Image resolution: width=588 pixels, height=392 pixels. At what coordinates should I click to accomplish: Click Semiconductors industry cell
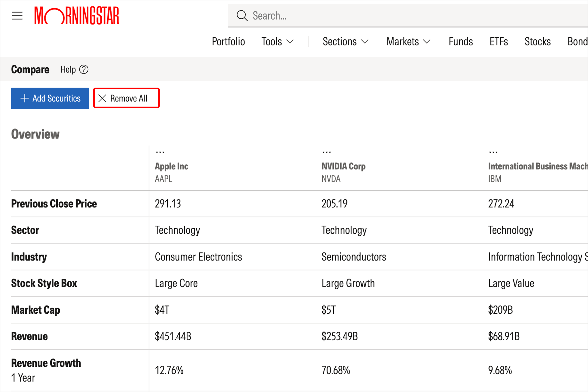point(354,257)
